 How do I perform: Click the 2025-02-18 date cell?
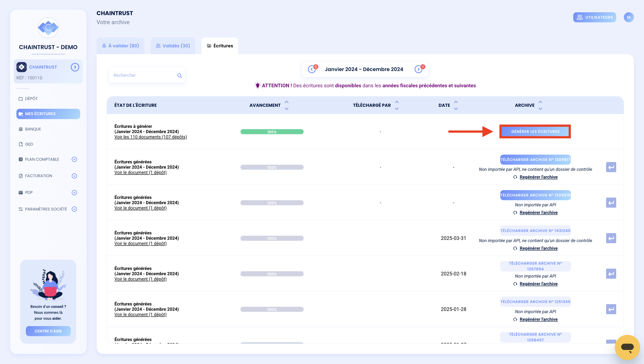[x=453, y=274]
